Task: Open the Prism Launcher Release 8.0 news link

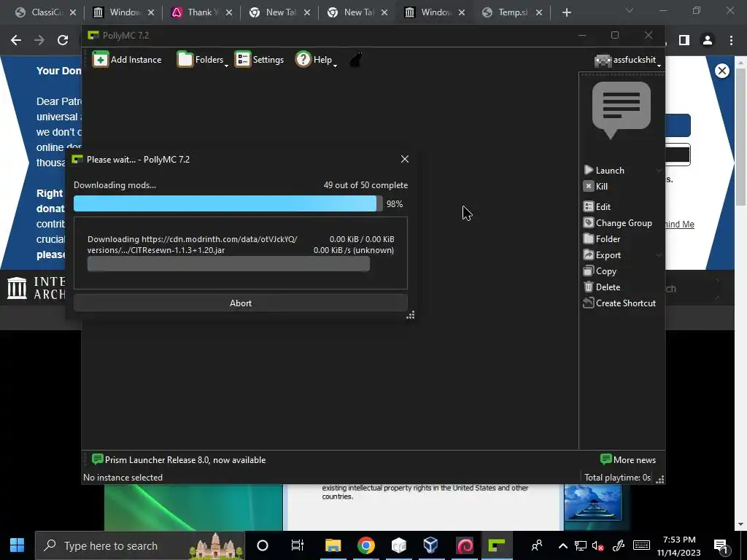Action: coord(179,460)
